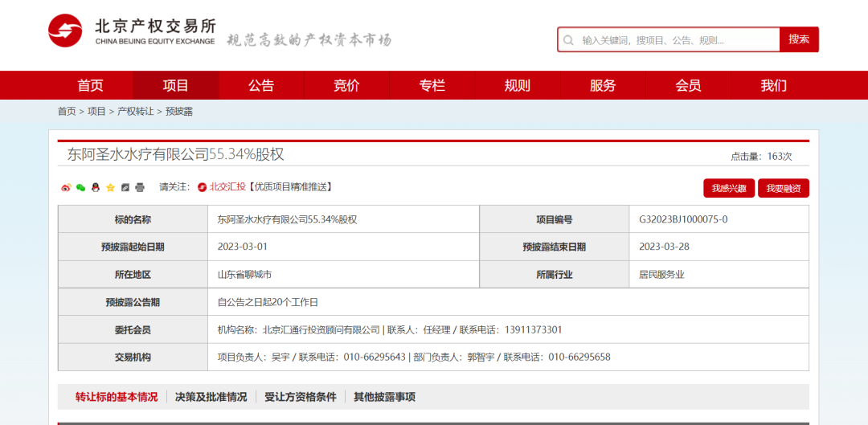Open the 项目 navigation menu
Image resolution: width=868 pixels, height=425 pixels.
pos(176,85)
